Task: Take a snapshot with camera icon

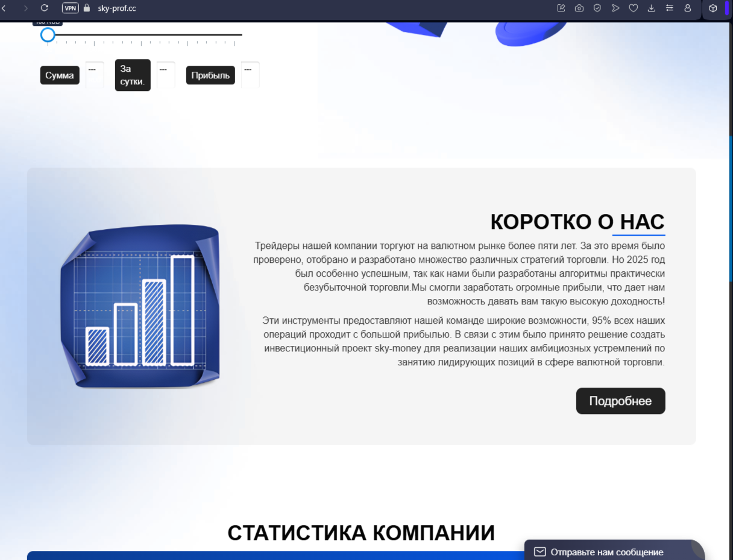Action: (579, 8)
